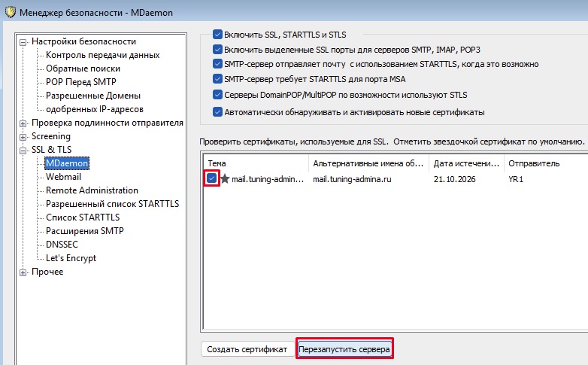Click Альтернативные имена column header
588x365 pixels.
(368, 163)
